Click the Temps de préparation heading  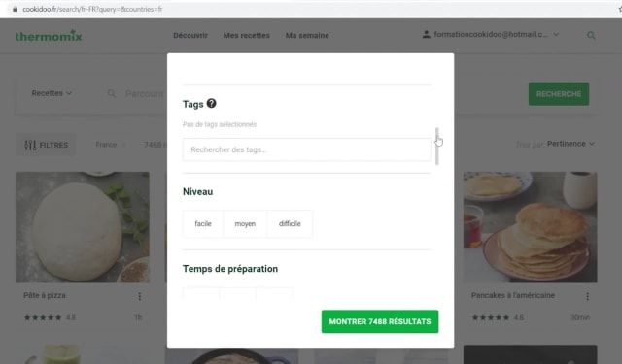(x=230, y=269)
